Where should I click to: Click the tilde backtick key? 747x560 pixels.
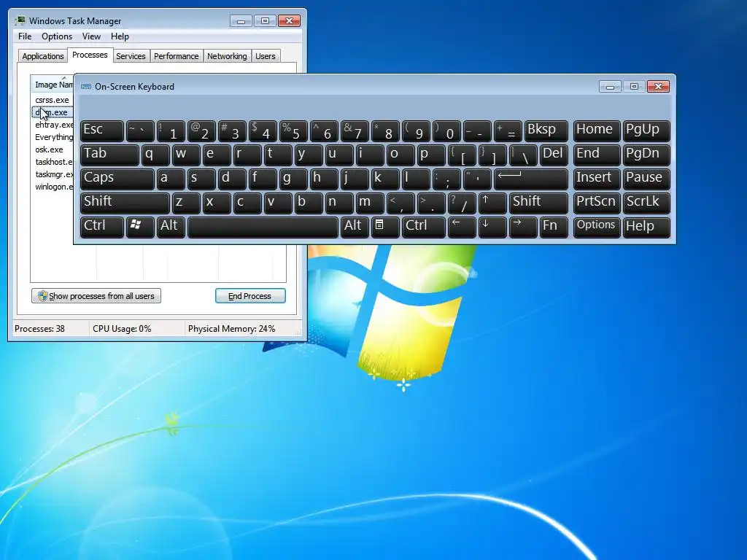[x=140, y=131]
